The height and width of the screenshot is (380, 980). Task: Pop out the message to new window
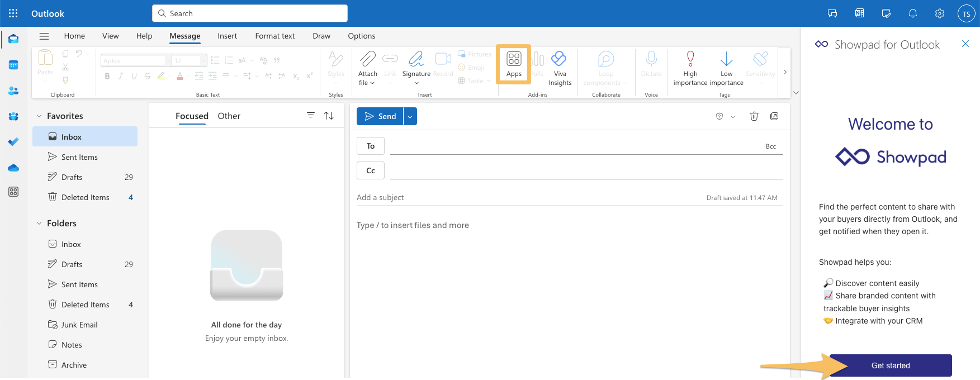click(774, 116)
